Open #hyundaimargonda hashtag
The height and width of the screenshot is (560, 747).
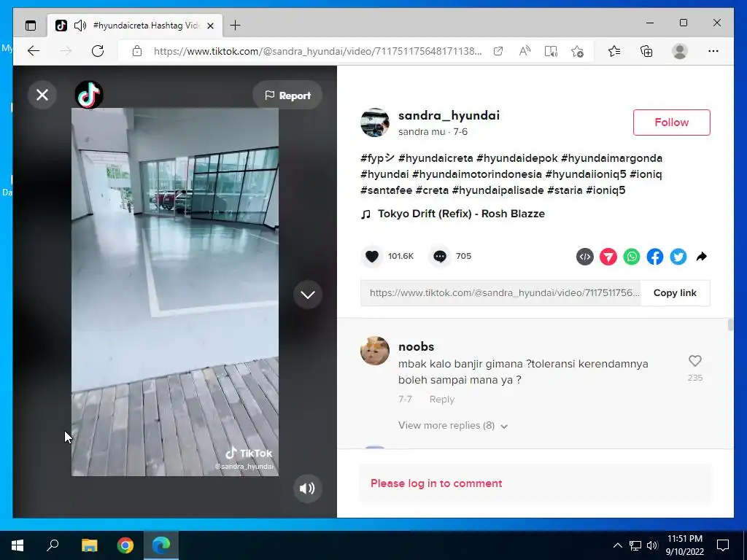point(611,158)
